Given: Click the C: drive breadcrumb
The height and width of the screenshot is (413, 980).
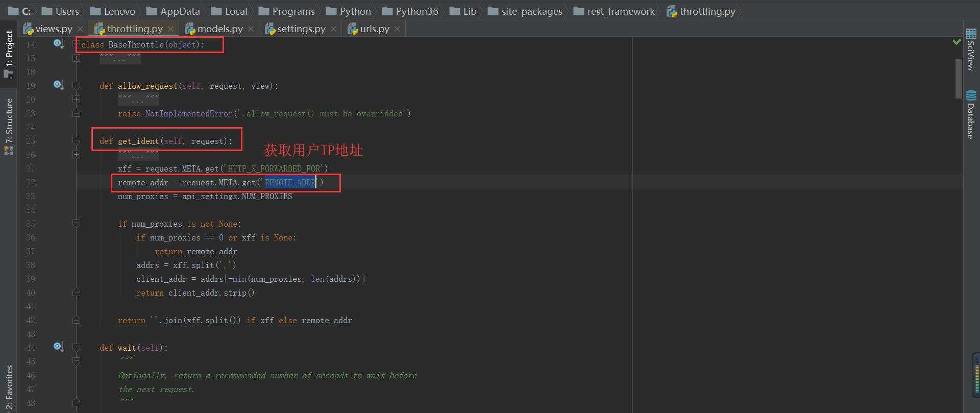Looking at the screenshot, I should coord(19,11).
